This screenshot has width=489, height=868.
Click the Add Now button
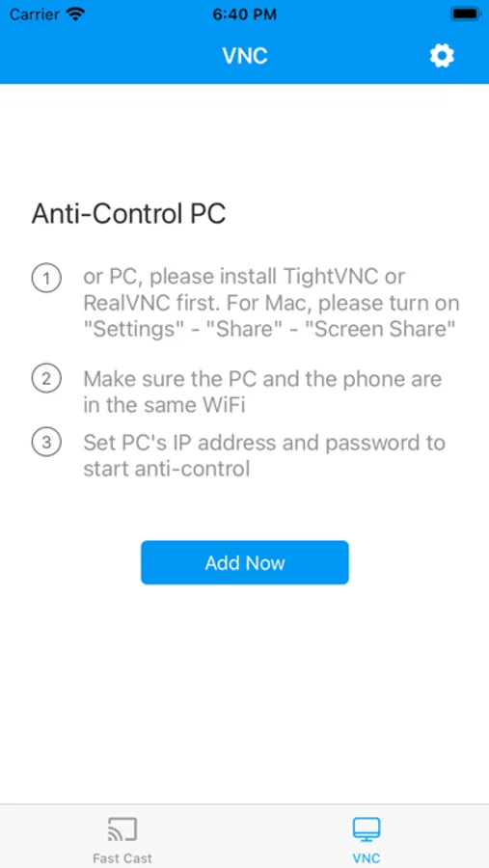click(245, 562)
